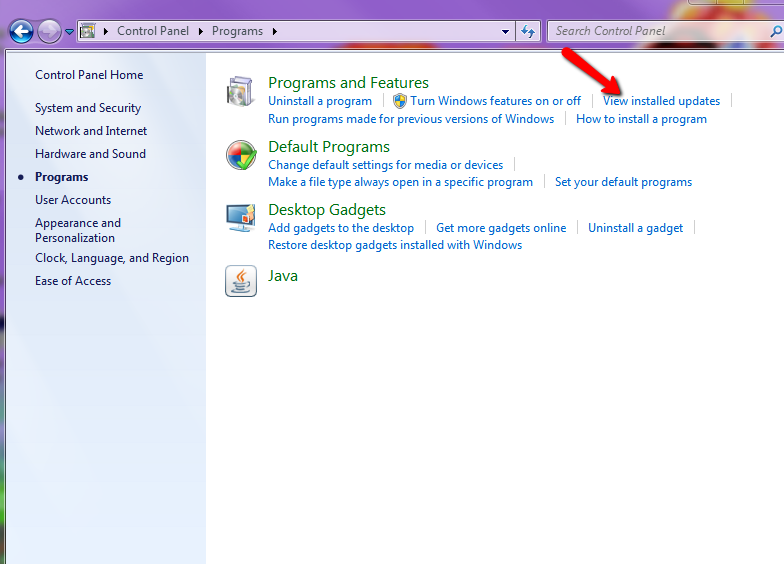Click the Default Programs icon
This screenshot has width=784, height=564.
point(241,155)
